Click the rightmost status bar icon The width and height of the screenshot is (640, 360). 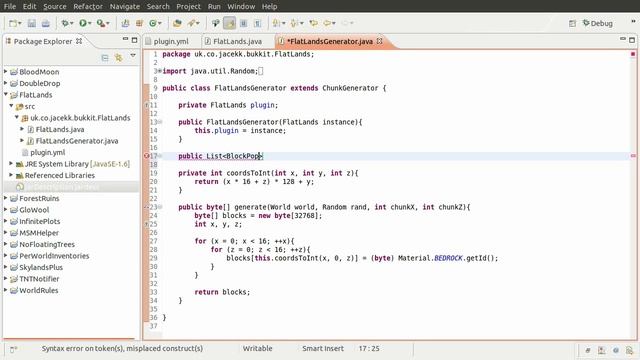630,350
